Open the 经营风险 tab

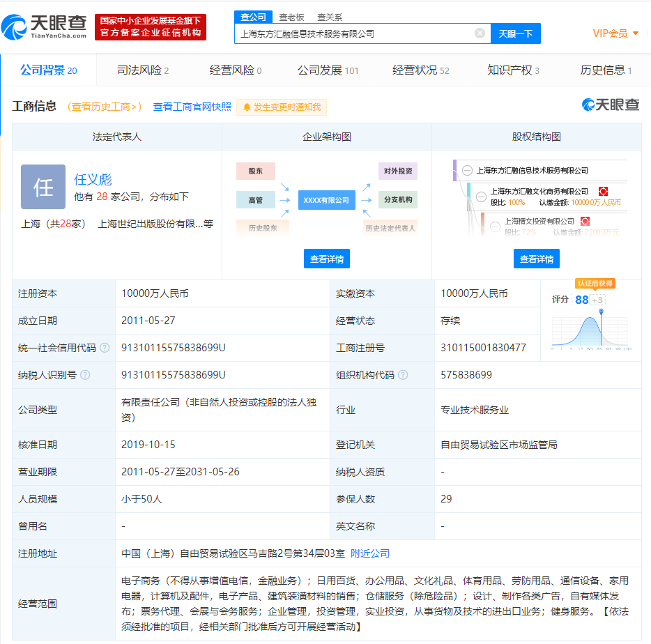pos(236,70)
